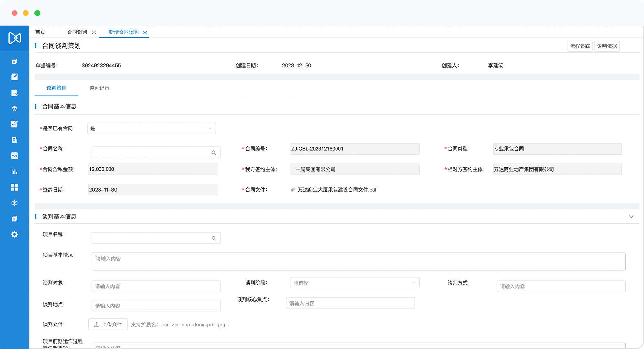The width and height of the screenshot is (644, 349).
Task: Click the app logo in sidebar
Action: point(14,38)
